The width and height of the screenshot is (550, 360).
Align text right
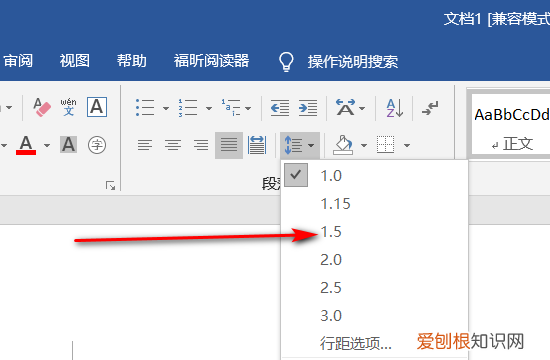pos(201,145)
